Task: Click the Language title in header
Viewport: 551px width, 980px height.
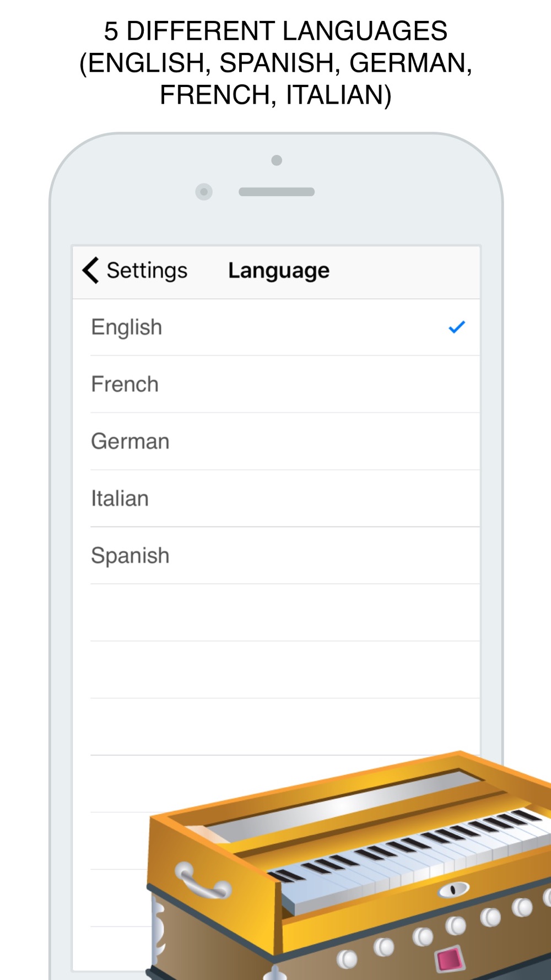Action: tap(279, 271)
